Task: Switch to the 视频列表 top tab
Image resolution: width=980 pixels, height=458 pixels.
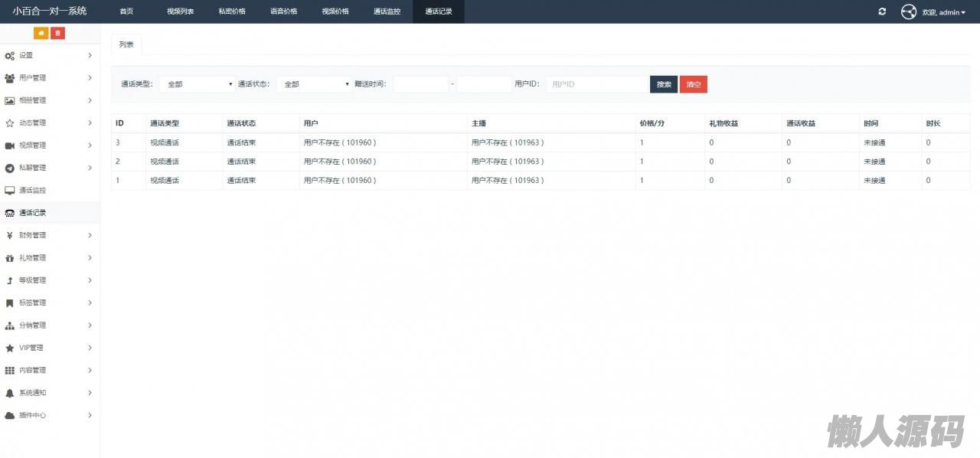Action: [x=180, y=11]
